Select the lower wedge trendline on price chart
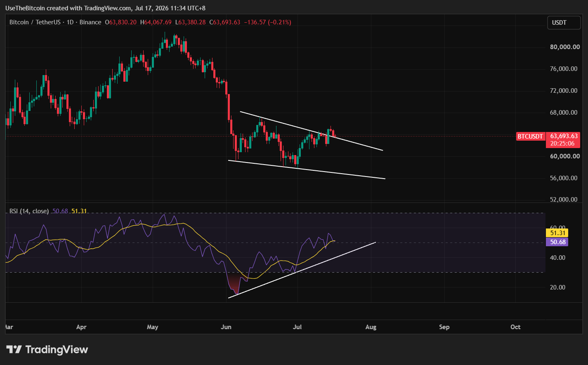The width and height of the screenshot is (588, 365). [x=307, y=170]
